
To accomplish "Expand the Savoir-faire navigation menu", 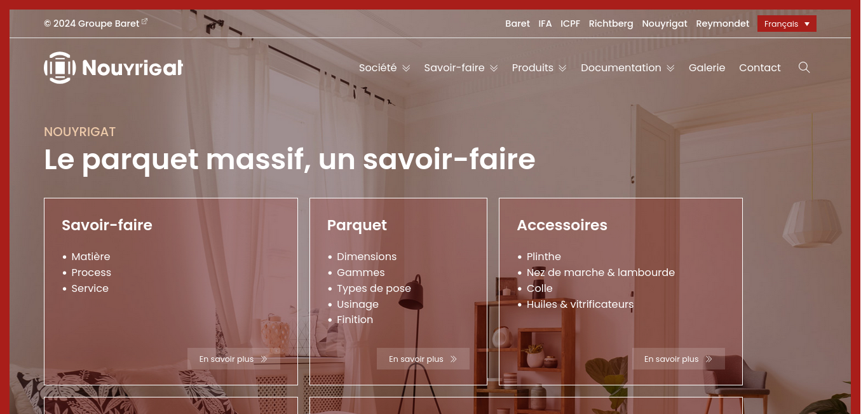I will [461, 68].
